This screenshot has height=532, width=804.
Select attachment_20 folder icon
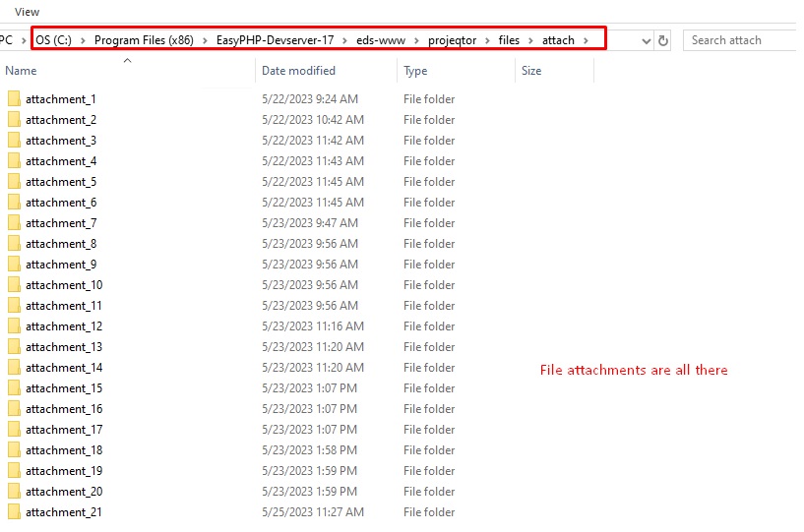tap(15, 491)
